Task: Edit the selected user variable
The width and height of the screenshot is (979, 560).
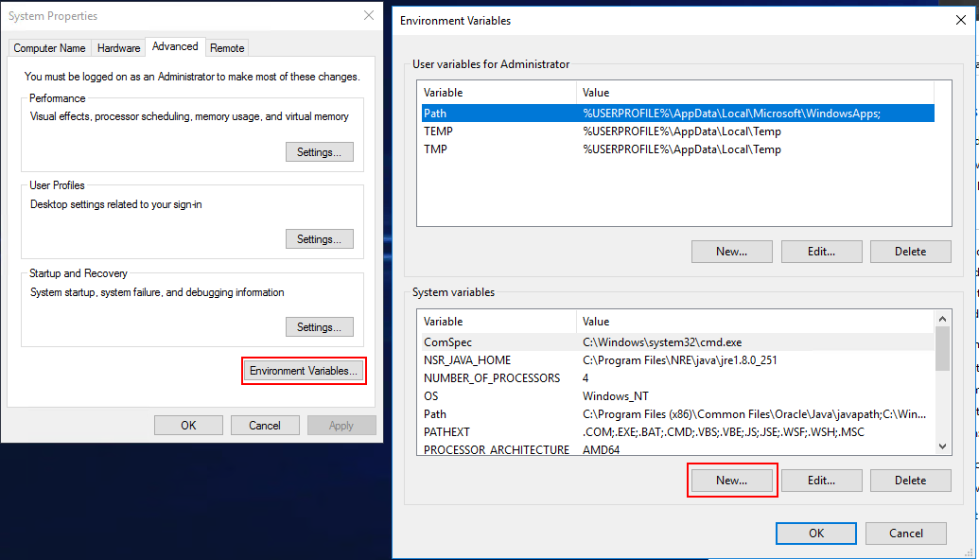Action: (x=821, y=252)
